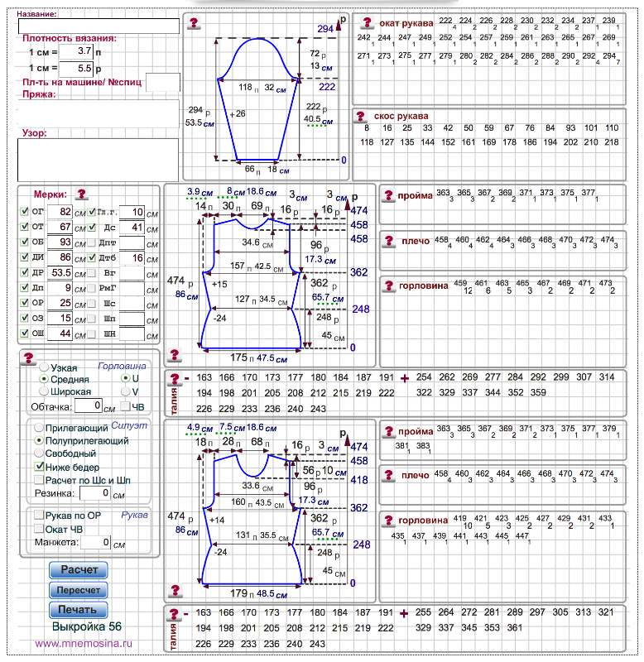The width and height of the screenshot is (644, 662).
Task: Enable the "Рукав по ОР" checkbox
Action: 38,516
